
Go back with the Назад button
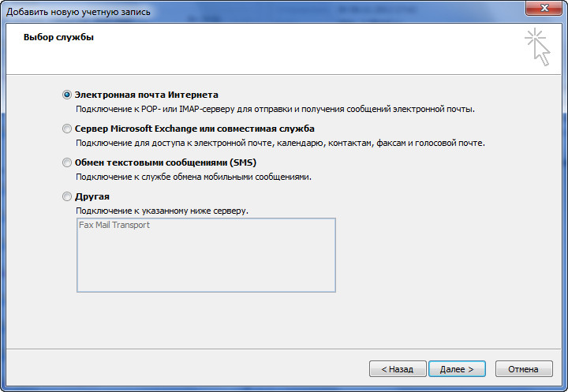click(x=398, y=369)
